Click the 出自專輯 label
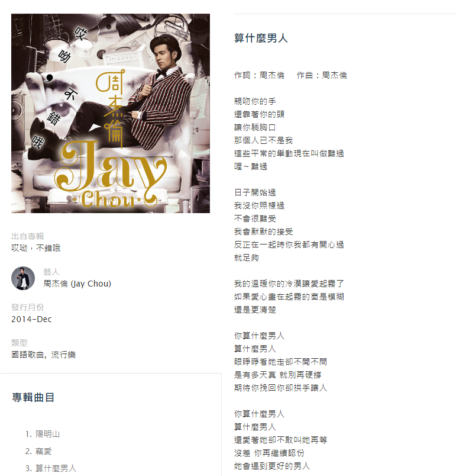Screen dimensions: 456x476 [28, 236]
